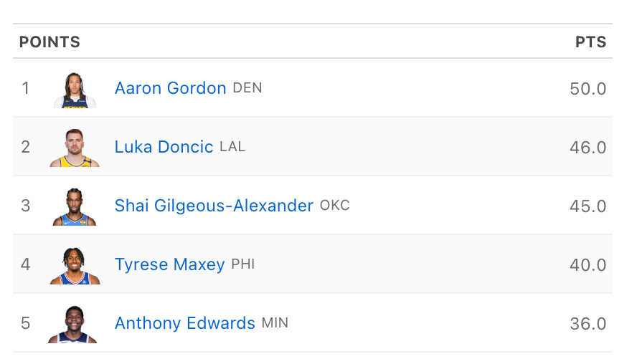Open Anthony Edwards' player page link
Viewport: 637px width, 364px height.
(184, 323)
